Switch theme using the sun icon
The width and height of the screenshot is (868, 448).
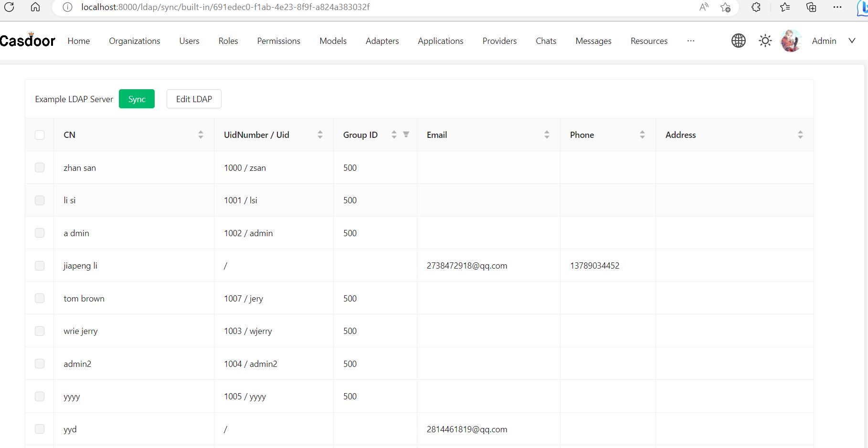click(765, 41)
